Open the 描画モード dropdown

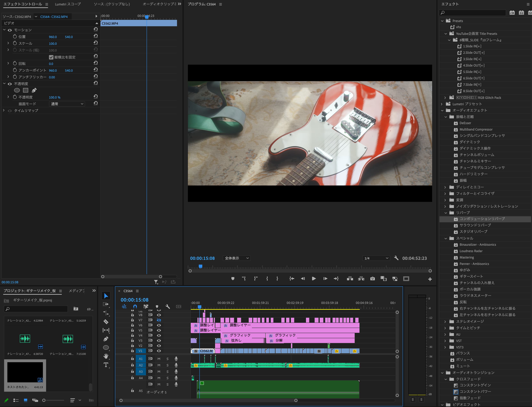[67, 104]
